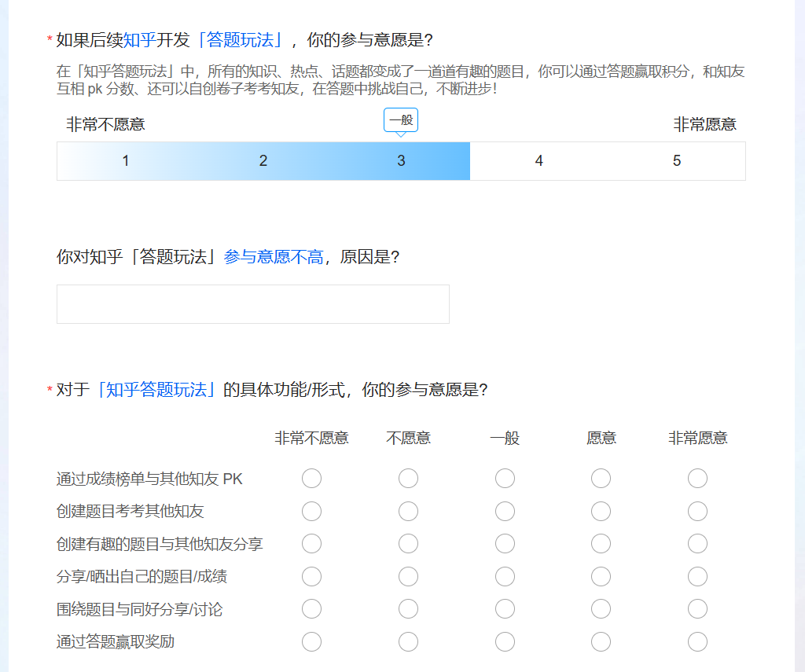The height and width of the screenshot is (672, 805).
Task: Select rating 3 on willingness scale
Action: pos(401,161)
